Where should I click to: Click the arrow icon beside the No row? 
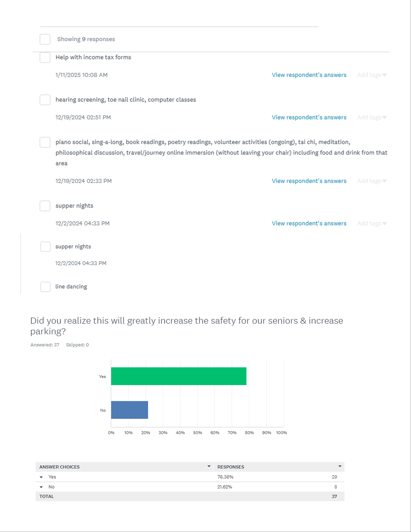point(41,487)
